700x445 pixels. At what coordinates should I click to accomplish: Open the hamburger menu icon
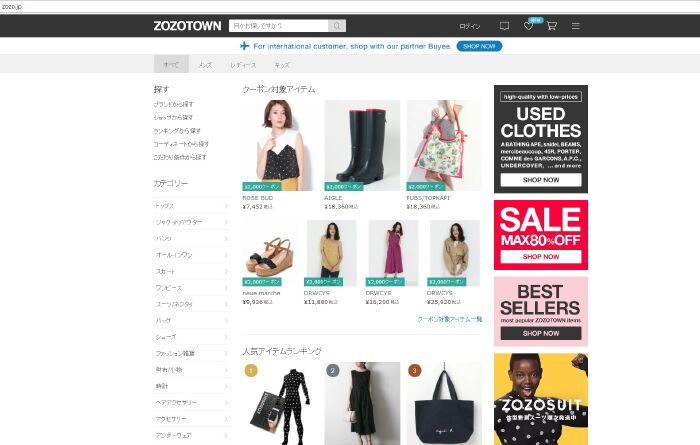[576, 26]
